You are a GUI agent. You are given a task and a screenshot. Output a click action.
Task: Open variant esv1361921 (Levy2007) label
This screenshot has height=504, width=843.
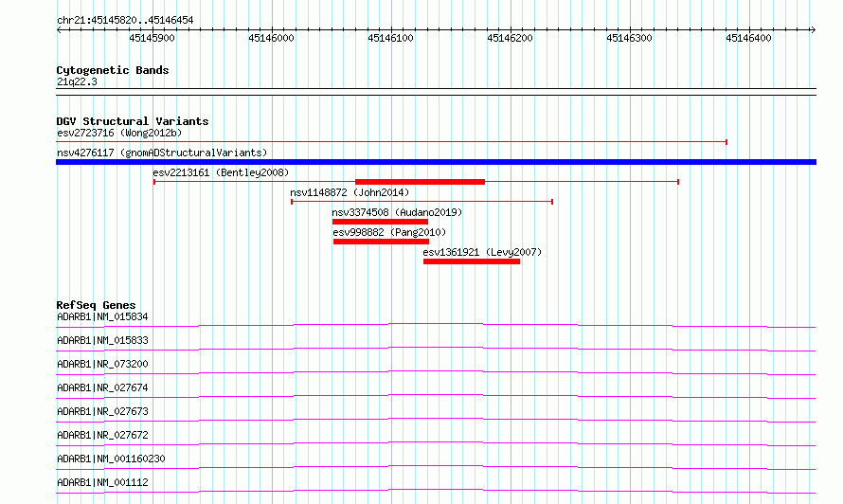coord(482,252)
